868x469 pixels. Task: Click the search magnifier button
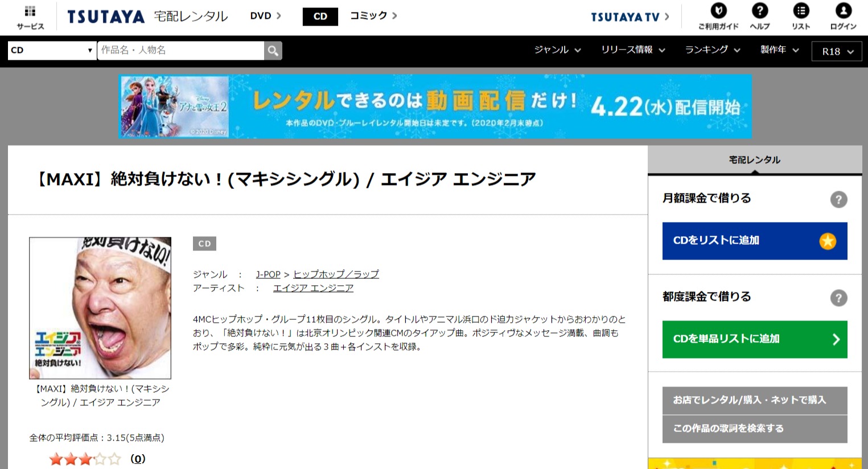[273, 51]
